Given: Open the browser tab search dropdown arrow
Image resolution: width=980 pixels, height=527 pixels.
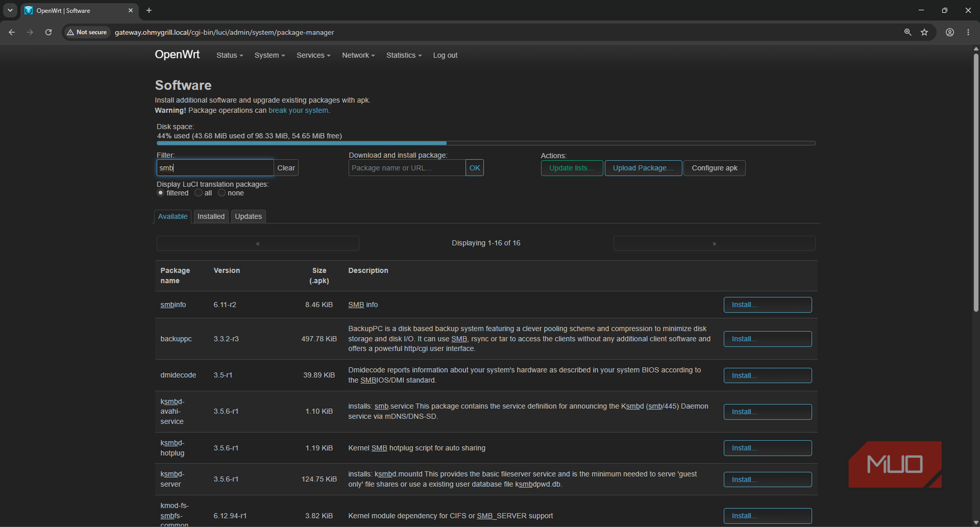Looking at the screenshot, I should tap(10, 10).
